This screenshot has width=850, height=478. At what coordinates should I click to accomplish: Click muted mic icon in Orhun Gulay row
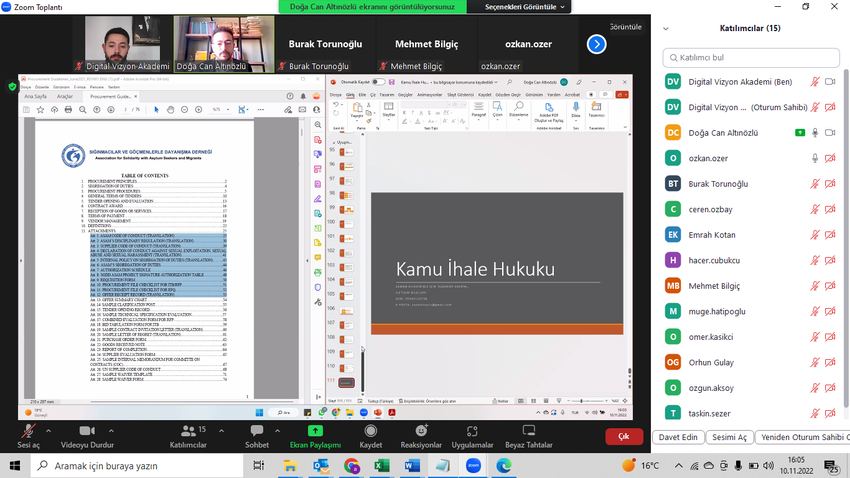(x=815, y=362)
